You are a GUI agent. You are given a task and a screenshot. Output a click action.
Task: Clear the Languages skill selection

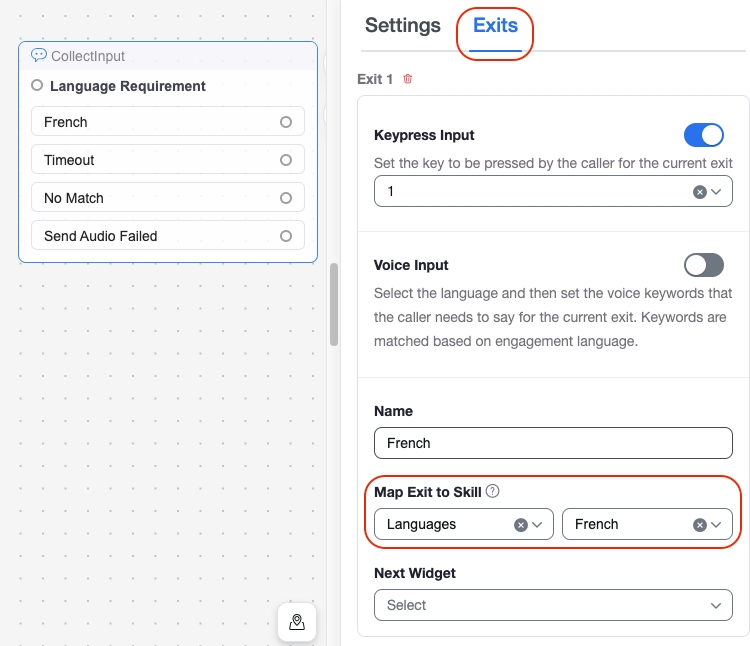pyautogui.click(x=521, y=524)
